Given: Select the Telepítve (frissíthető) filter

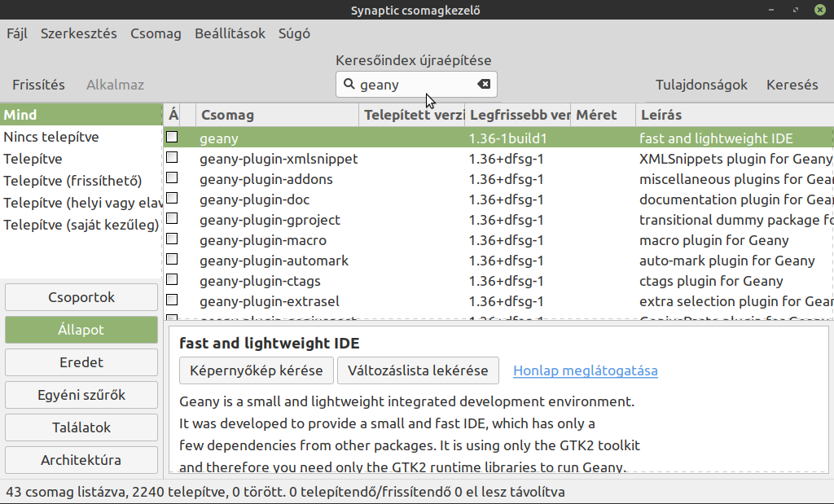Looking at the screenshot, I should tap(81, 181).
